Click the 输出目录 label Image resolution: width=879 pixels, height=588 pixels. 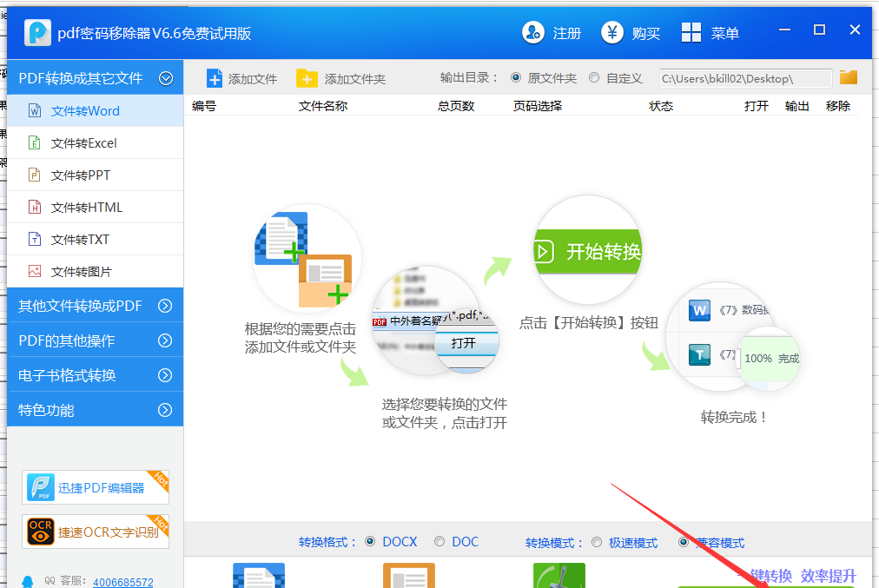(469, 78)
